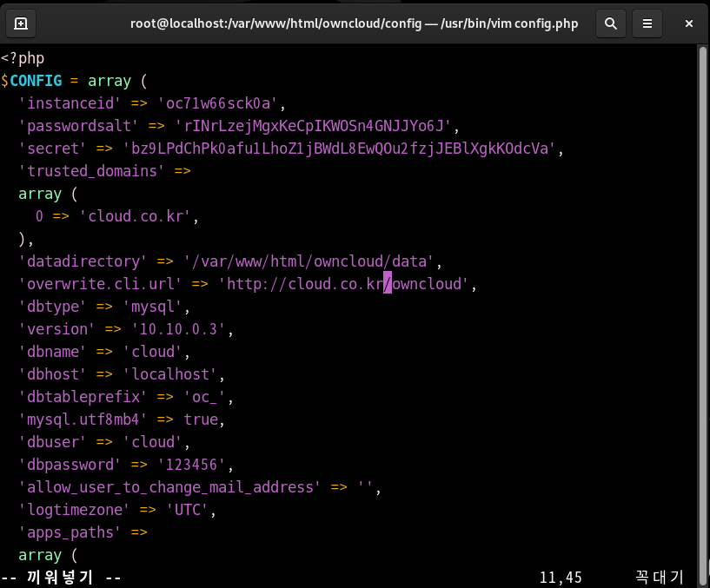Screen dimensions: 710x588
Task: Click the 'UTC' value
Action: tap(188, 510)
